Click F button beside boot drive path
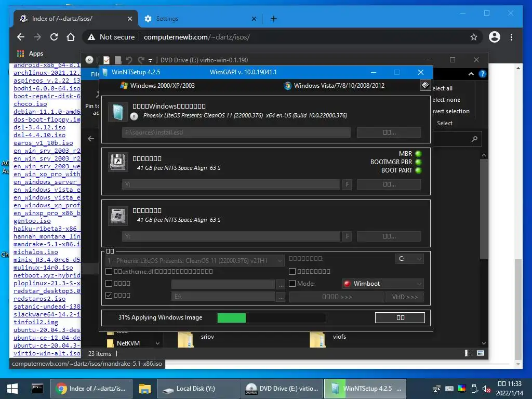The image size is (532, 399). coord(347,184)
